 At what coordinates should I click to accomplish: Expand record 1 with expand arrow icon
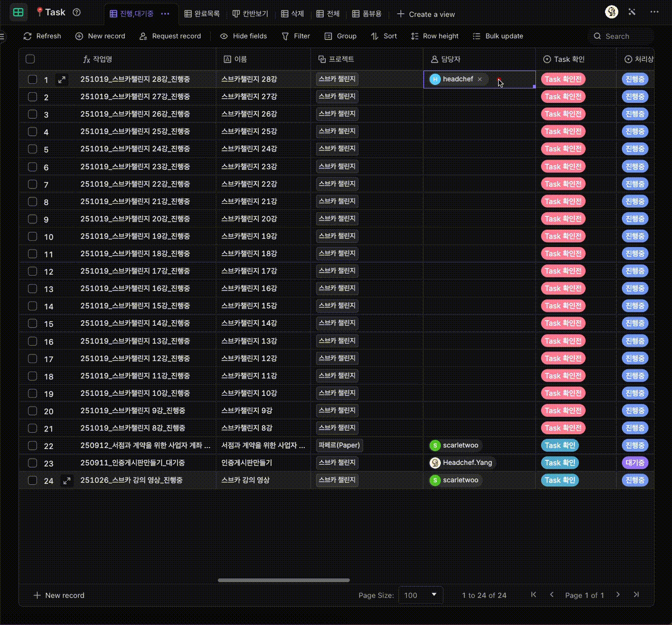tap(62, 80)
